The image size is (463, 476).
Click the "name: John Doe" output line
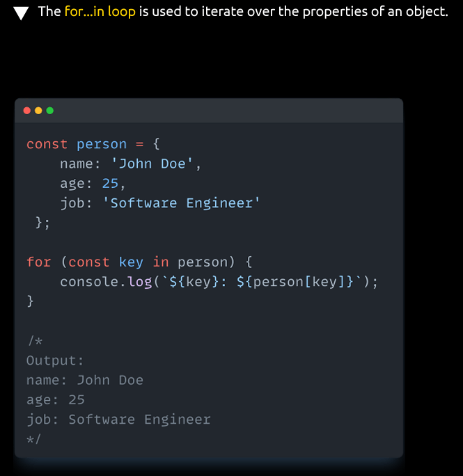84,380
